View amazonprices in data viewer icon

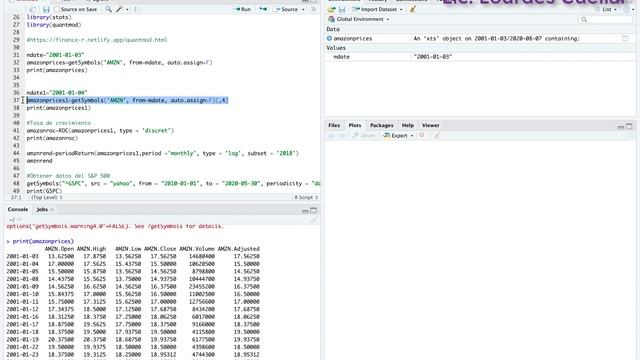point(625,38)
